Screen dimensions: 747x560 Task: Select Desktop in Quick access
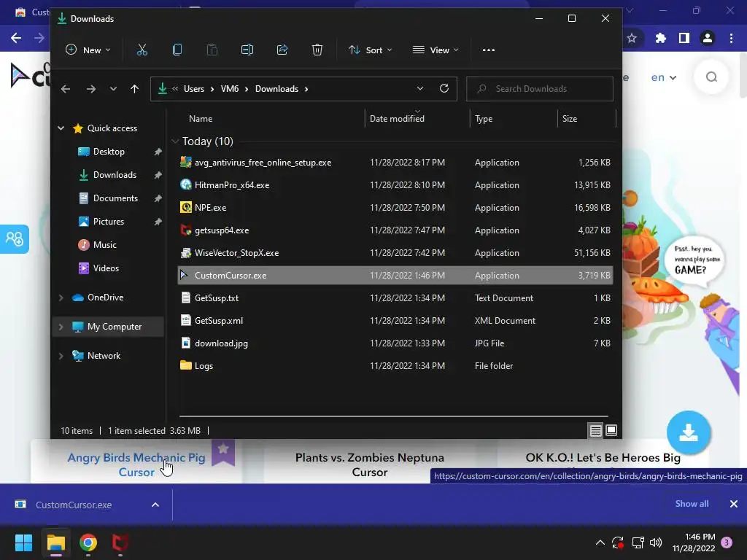point(108,152)
